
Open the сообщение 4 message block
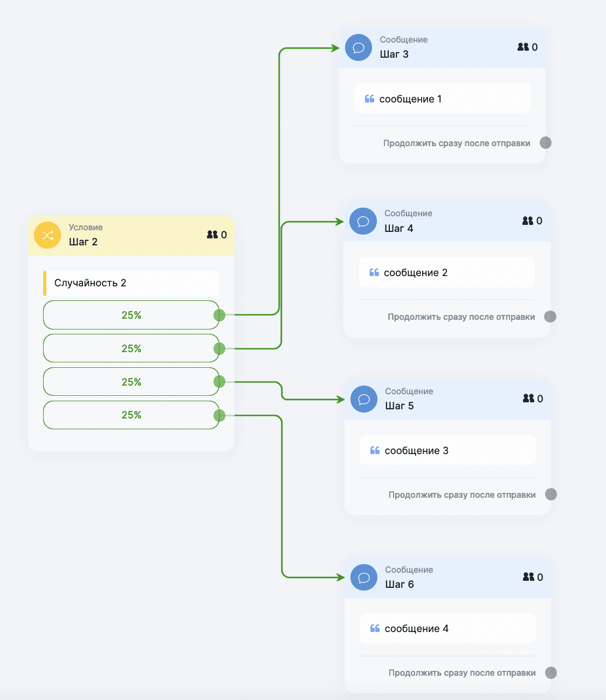tap(447, 628)
